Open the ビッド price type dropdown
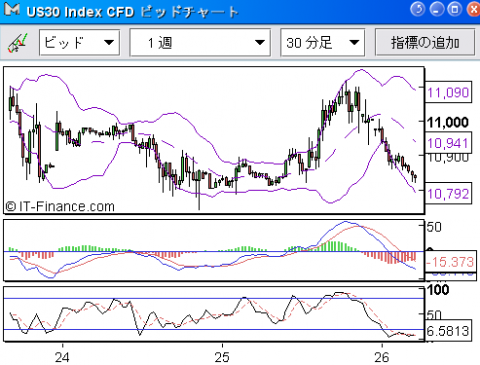 (x=79, y=42)
